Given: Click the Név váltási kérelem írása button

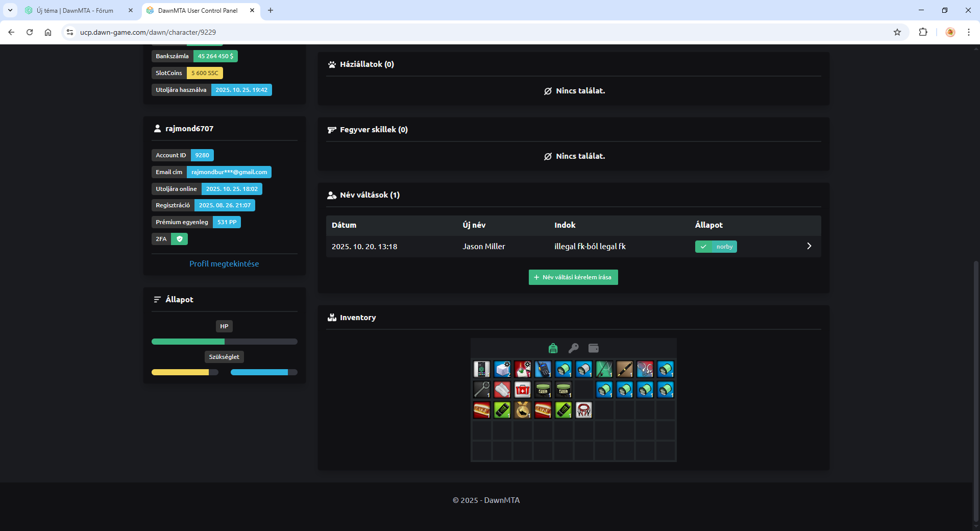Looking at the screenshot, I should (x=573, y=277).
